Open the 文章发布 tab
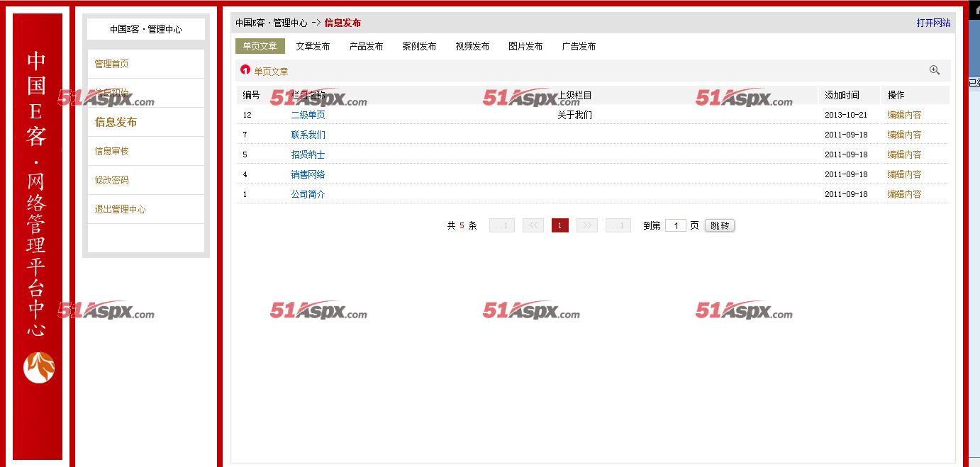This screenshot has width=980, height=467. coord(313,46)
